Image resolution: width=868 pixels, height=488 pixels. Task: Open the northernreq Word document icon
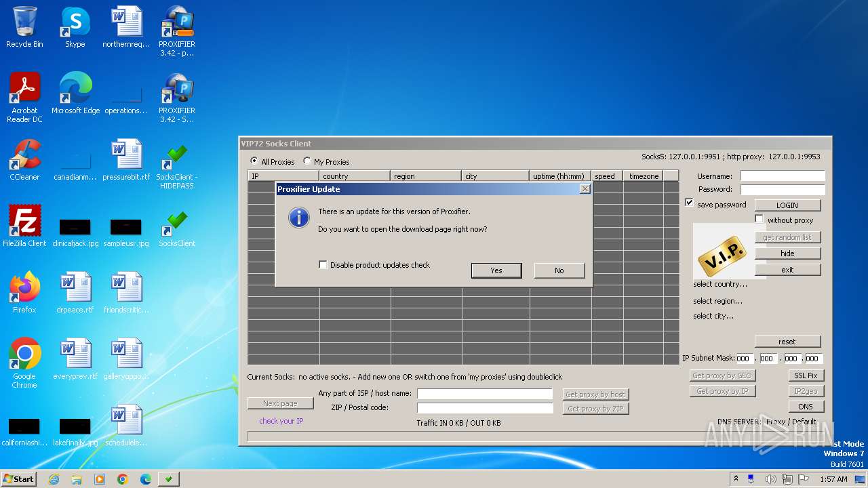126,27
